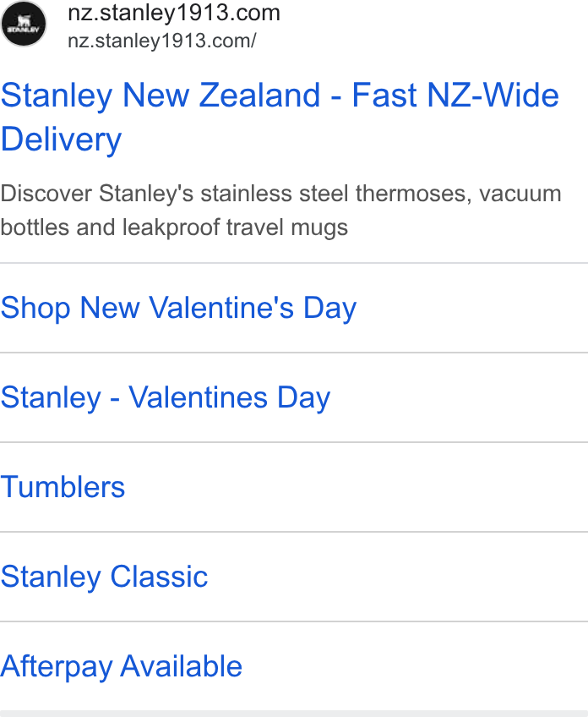Tap the empty area of the Stanley Classic row
588x717 pixels.
397,577
